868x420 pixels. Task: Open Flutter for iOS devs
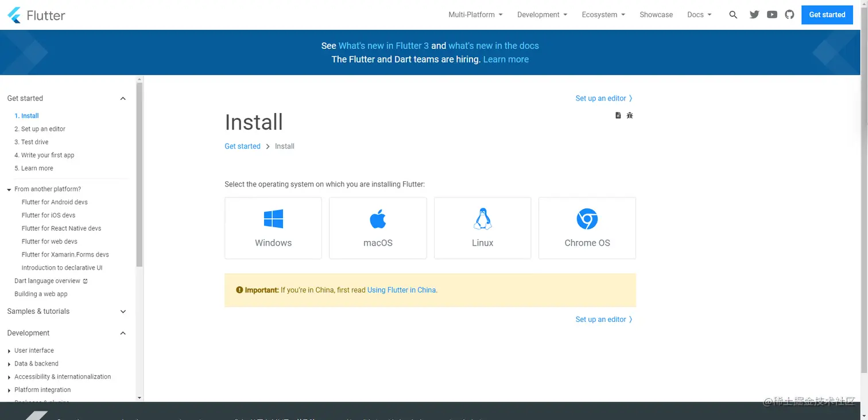[48, 216]
